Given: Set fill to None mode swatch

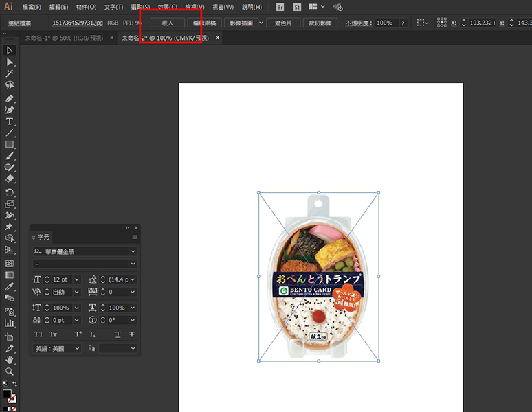Looking at the screenshot, I should [14, 409].
